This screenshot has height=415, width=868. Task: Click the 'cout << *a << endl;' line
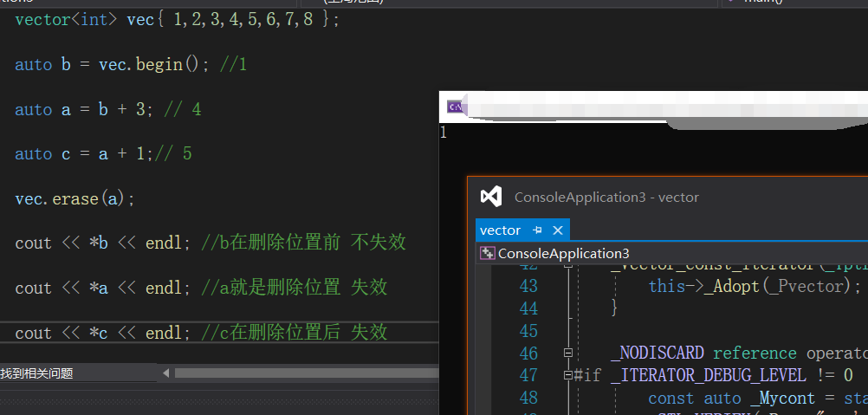pos(103,288)
